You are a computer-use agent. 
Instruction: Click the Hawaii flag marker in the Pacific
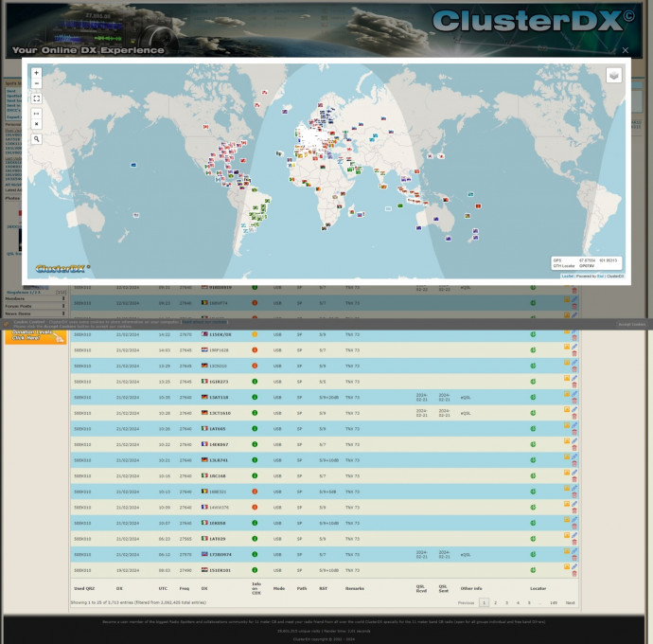(x=133, y=165)
